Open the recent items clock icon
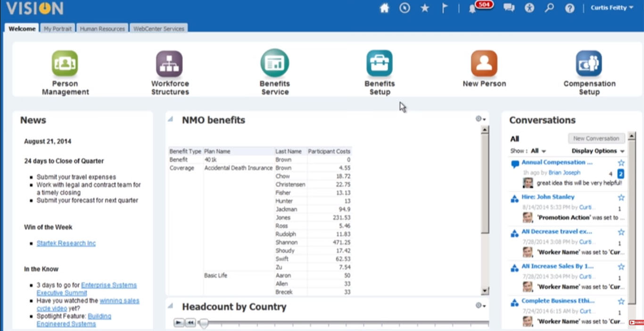The width and height of the screenshot is (644, 331). coord(405,8)
